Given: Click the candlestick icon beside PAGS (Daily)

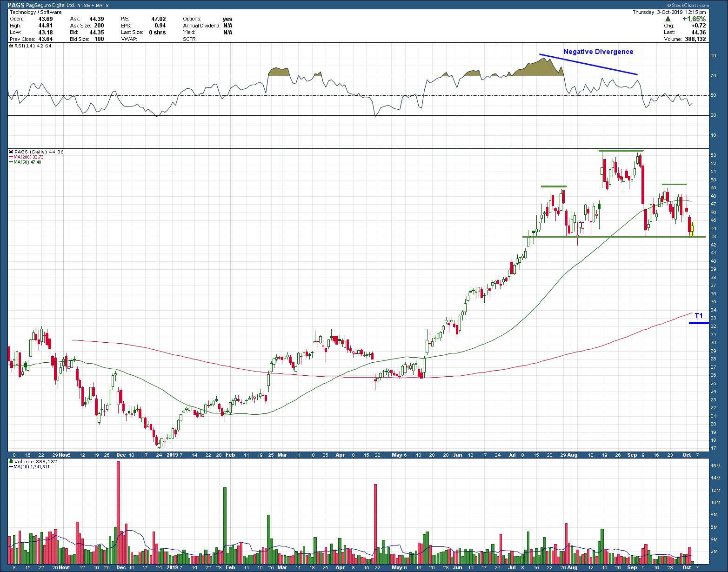Looking at the screenshot, I should click(11, 152).
